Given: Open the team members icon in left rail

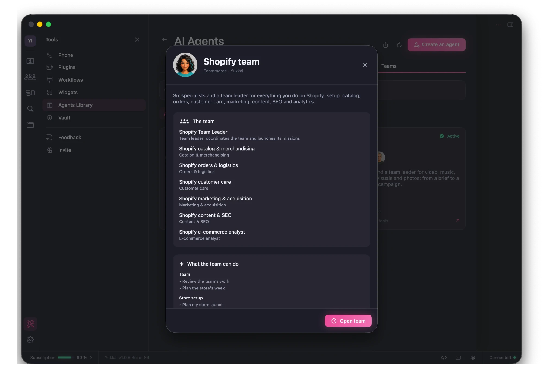Looking at the screenshot, I should tap(30, 77).
